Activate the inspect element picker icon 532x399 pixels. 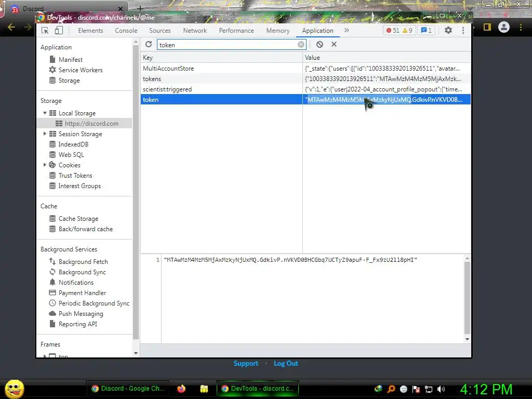click(45, 31)
